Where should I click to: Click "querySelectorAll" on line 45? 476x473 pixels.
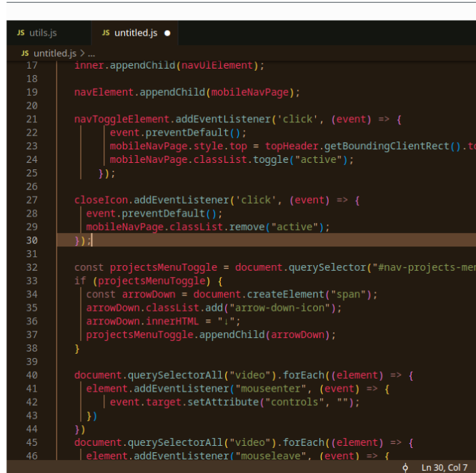tap(176, 443)
